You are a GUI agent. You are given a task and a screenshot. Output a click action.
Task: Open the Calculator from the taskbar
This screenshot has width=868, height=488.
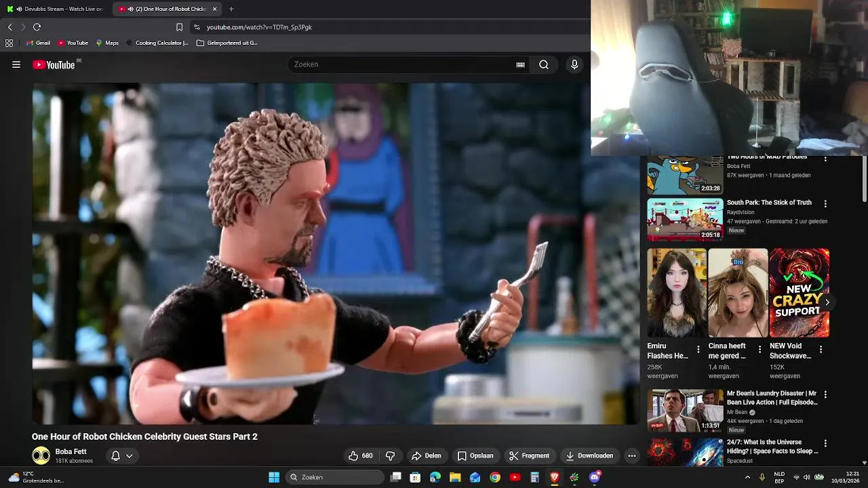click(x=534, y=477)
